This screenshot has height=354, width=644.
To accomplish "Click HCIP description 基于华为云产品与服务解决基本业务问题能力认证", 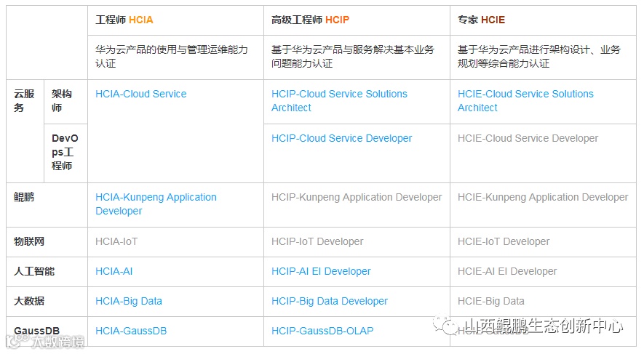I will (352, 57).
